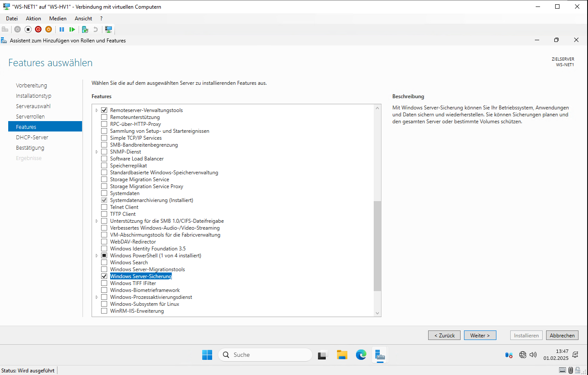The image size is (588, 375).
Task: Enable the TFTP Client checkbox
Action: 104,214
